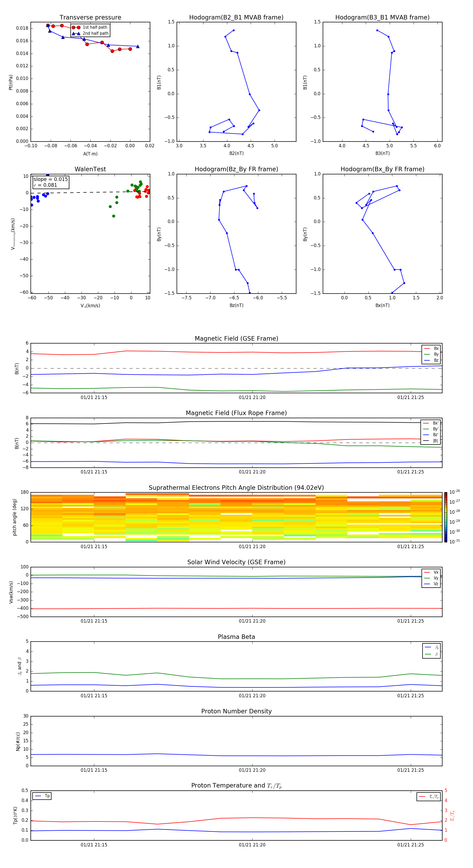Screen dimensions: 473x868
Task: Click the 'pitch angle (deg)' axis label
Action: tap(14, 517)
